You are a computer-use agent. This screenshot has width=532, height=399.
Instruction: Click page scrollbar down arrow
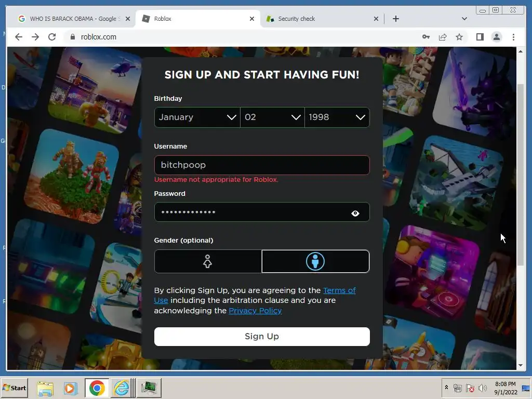(x=521, y=365)
